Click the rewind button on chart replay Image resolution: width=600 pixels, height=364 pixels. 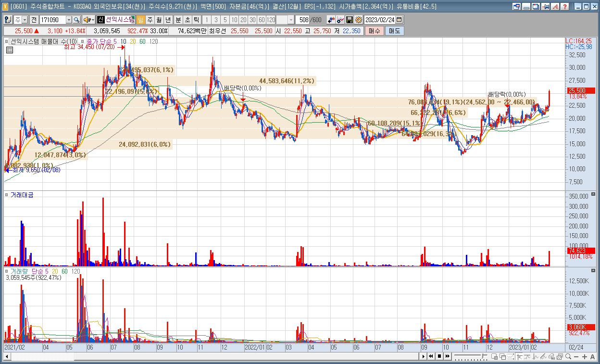coord(431,356)
